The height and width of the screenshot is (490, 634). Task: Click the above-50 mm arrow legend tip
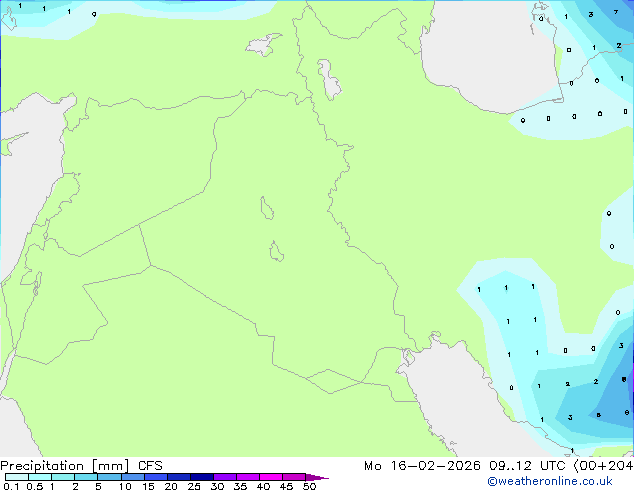(317, 477)
